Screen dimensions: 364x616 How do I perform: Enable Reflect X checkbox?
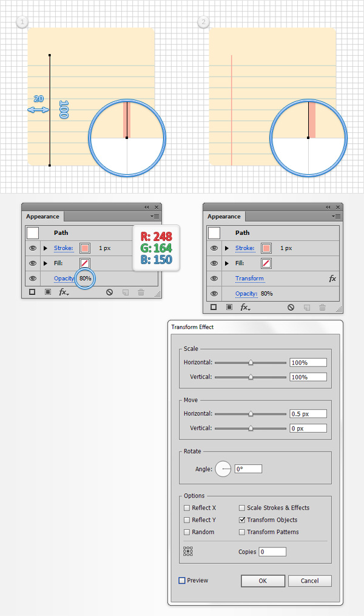[x=187, y=507]
